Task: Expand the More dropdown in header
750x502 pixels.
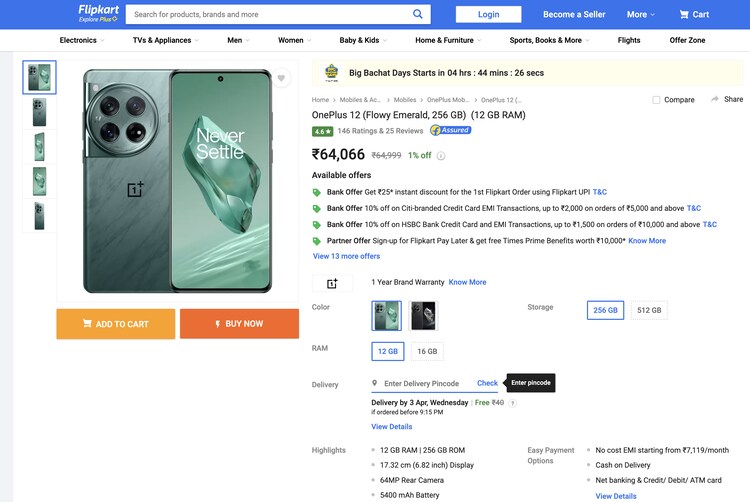Action: (641, 14)
